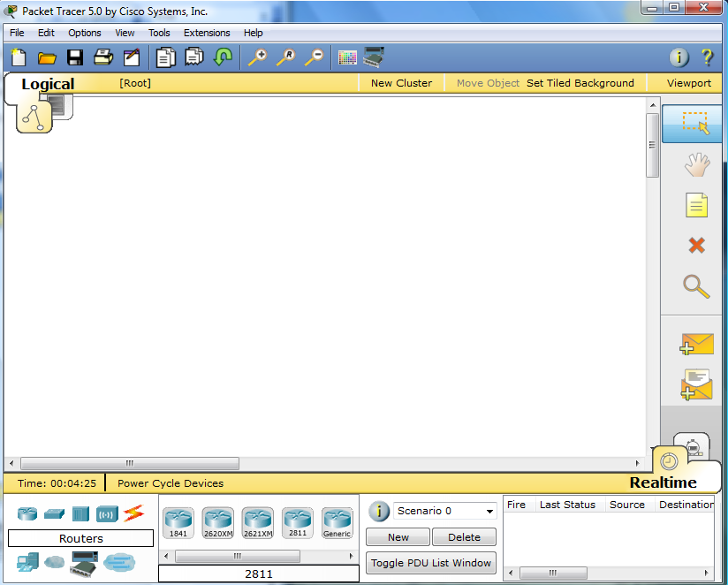Choose the Multiuser Connection category icon

[119, 562]
